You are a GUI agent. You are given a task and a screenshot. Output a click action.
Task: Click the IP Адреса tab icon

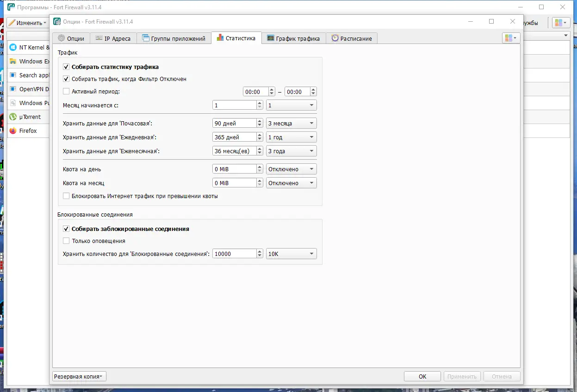(99, 38)
